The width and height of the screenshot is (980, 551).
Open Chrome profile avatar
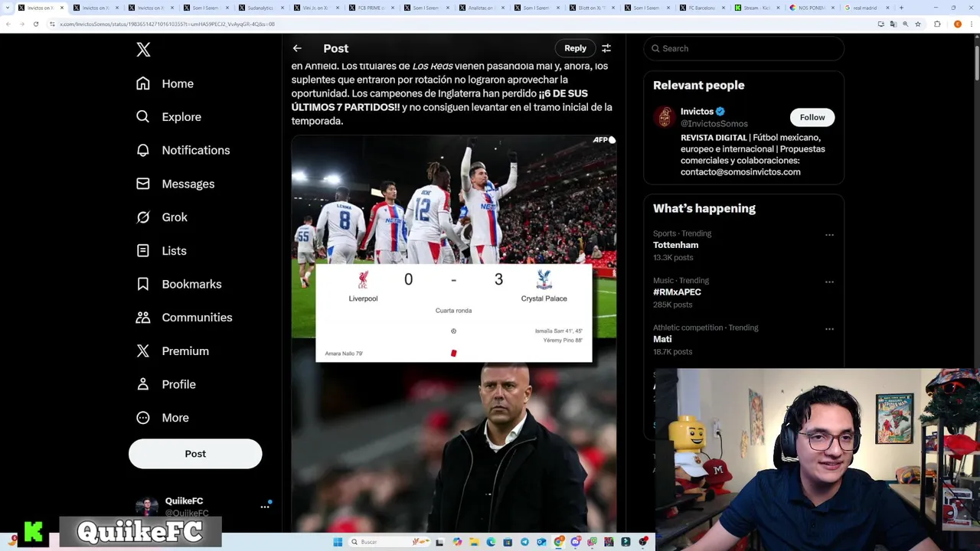958,24
